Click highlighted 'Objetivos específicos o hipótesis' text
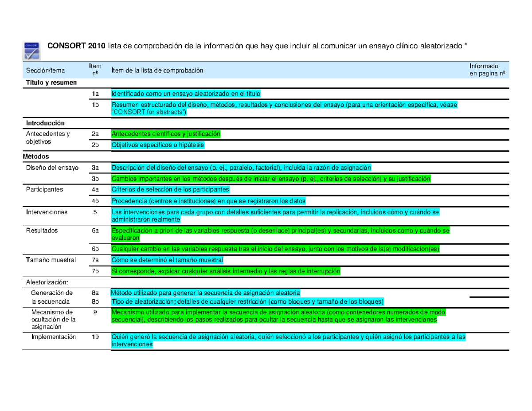 (x=157, y=144)
